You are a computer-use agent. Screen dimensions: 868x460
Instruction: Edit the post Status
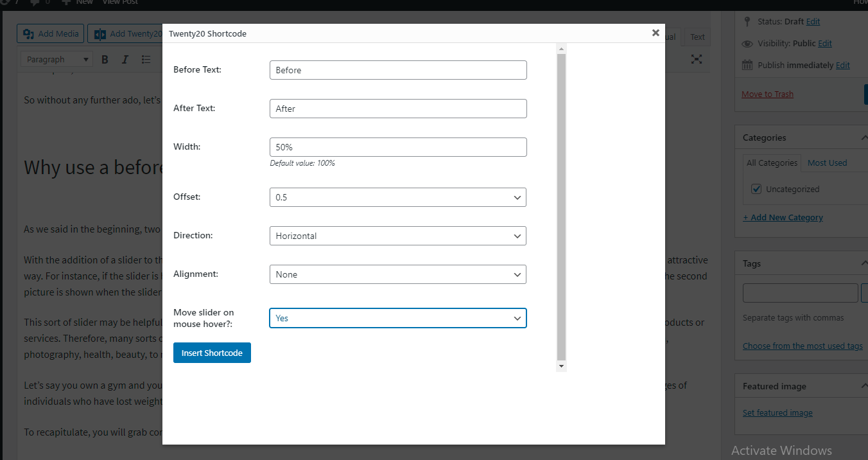pos(813,21)
